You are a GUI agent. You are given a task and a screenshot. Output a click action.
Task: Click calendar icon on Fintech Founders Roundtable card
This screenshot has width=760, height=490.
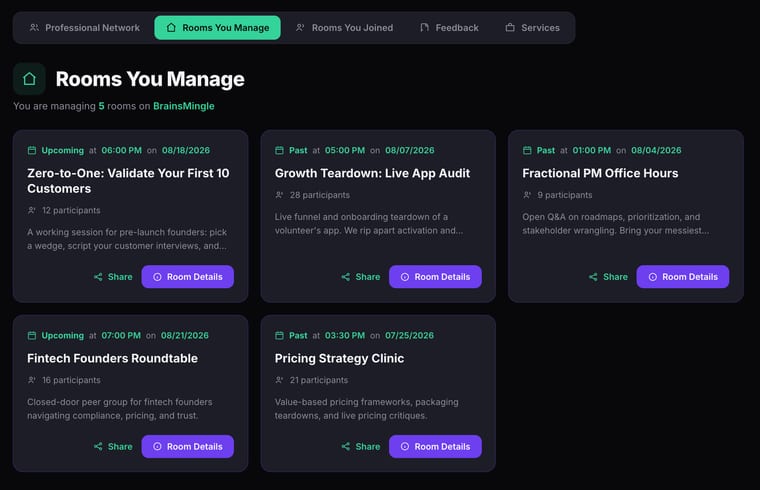(x=32, y=335)
